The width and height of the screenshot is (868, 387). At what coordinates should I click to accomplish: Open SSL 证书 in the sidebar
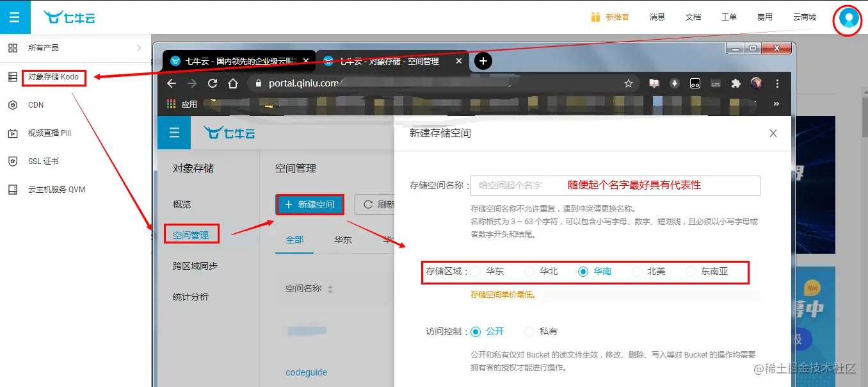[x=43, y=161]
